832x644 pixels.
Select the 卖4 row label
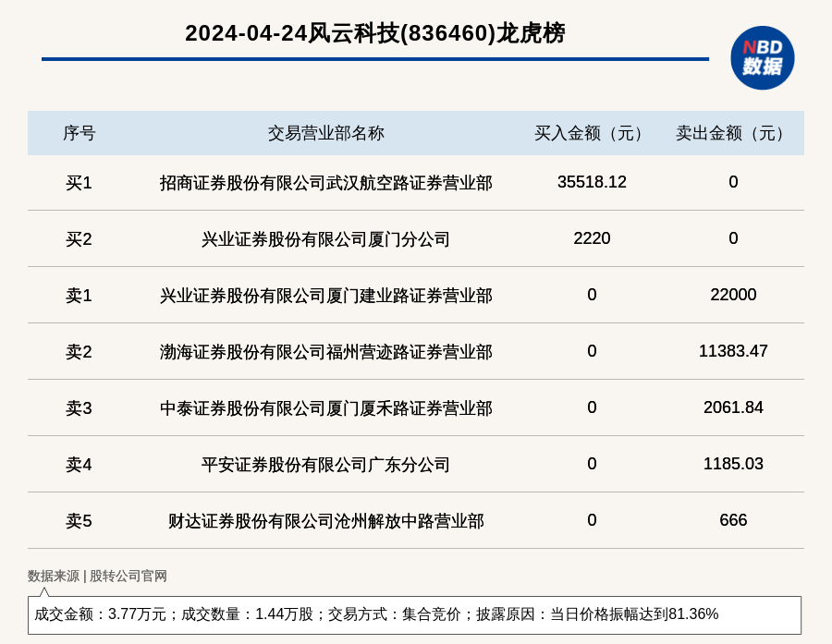[x=79, y=465]
